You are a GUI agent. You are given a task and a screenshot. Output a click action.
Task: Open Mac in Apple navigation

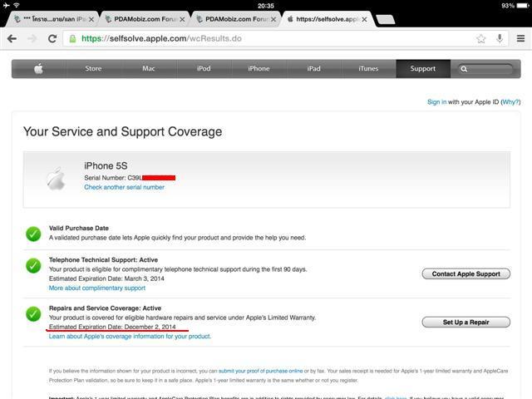pos(149,68)
